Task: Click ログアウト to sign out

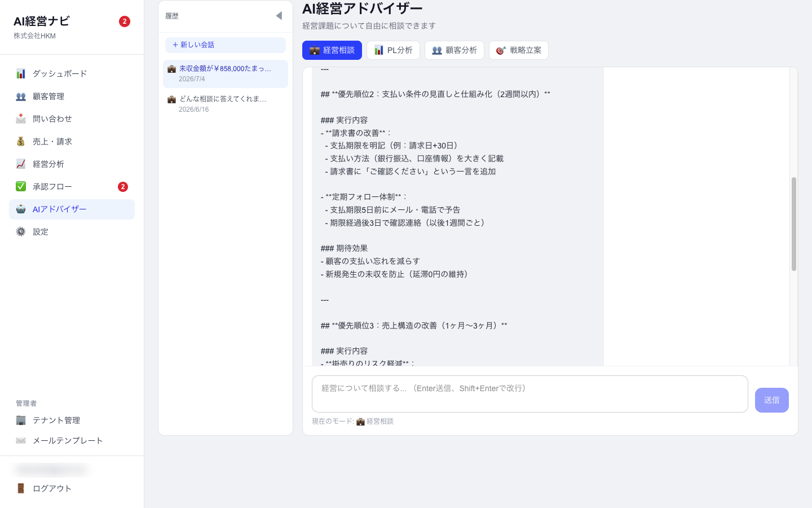Action: pyautogui.click(x=72, y=488)
